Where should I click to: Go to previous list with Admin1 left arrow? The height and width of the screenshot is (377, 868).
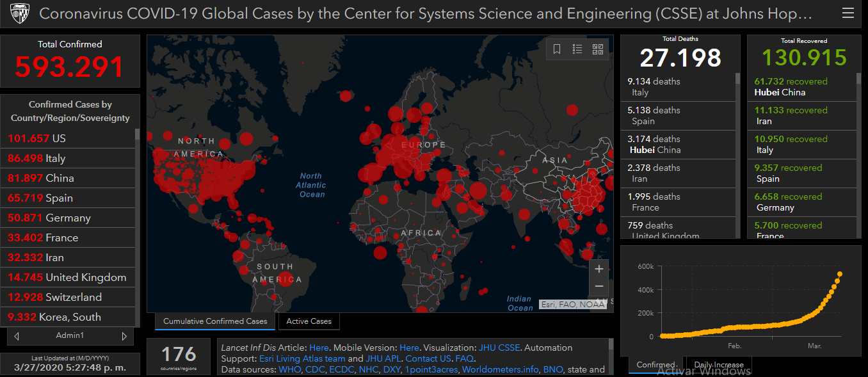[17, 335]
